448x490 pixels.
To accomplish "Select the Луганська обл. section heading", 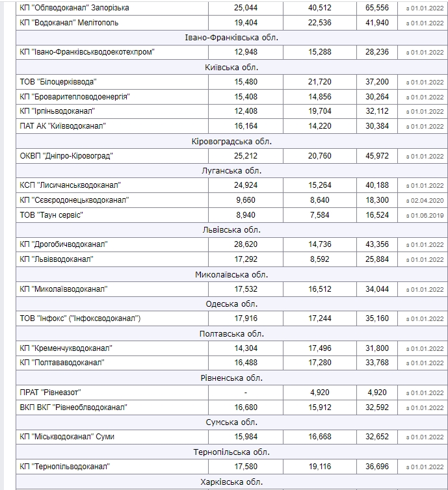I will [x=231, y=171].
